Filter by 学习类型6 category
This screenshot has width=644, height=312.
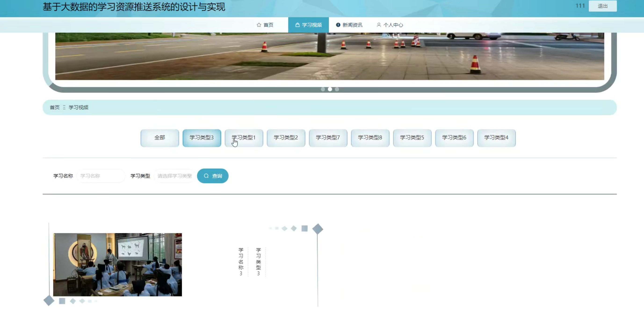(454, 138)
